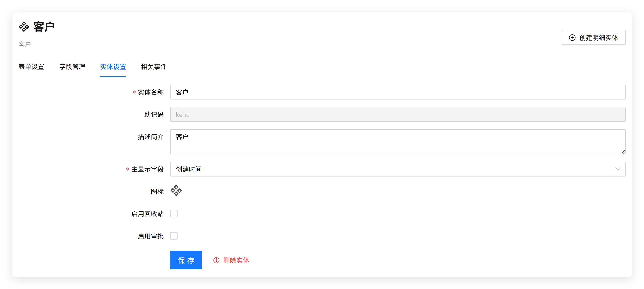The width and height of the screenshot is (644, 289).
Task: Enable the 启用回收站 checkbox
Action: (174, 214)
